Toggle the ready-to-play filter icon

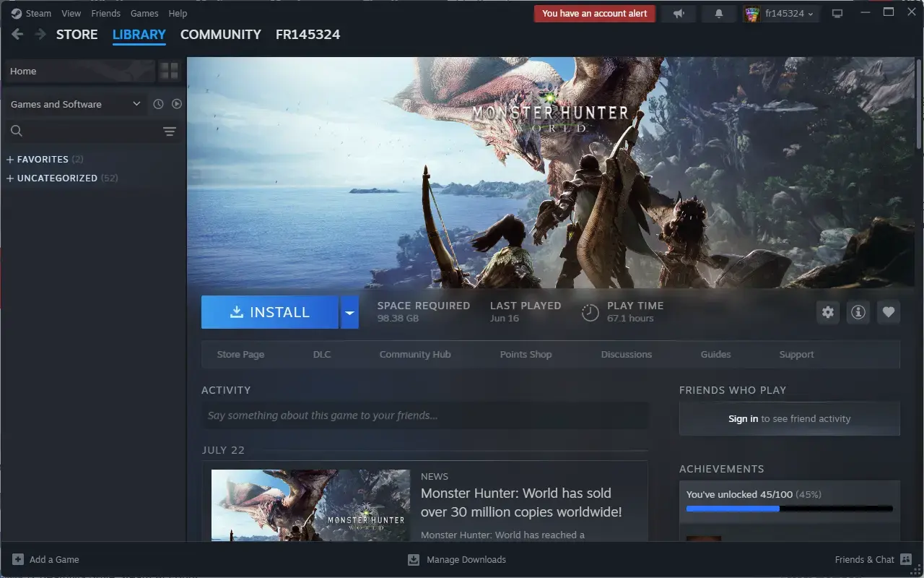point(177,104)
